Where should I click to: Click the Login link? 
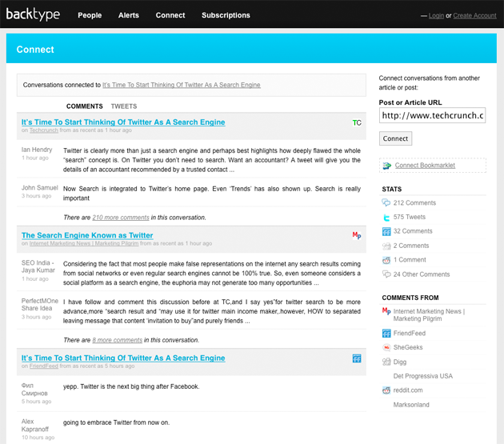[x=436, y=15]
